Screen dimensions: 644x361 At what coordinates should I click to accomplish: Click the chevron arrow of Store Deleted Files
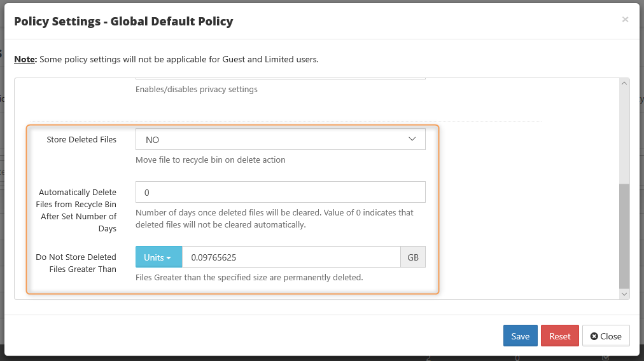pos(412,139)
